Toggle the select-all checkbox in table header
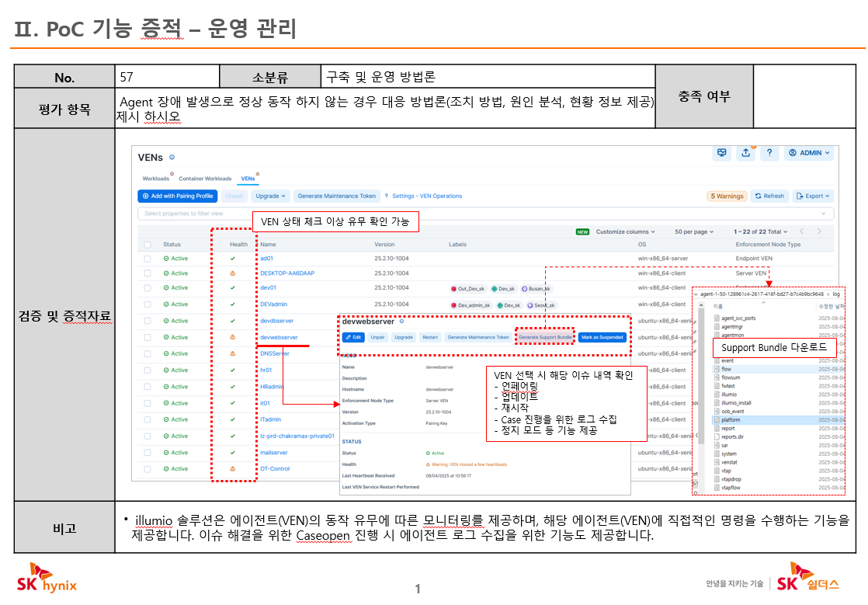This screenshot has height=605, width=868. click(148, 245)
